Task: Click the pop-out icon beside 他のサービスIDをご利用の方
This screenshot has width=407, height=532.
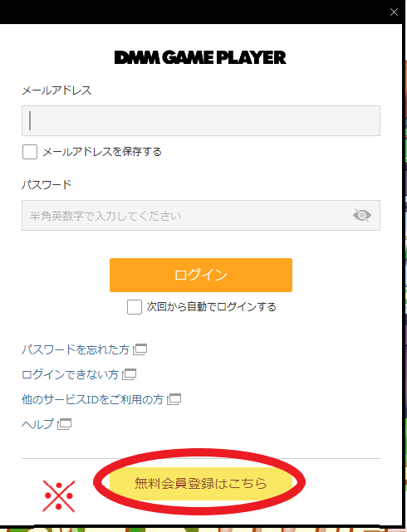Action: click(x=174, y=399)
